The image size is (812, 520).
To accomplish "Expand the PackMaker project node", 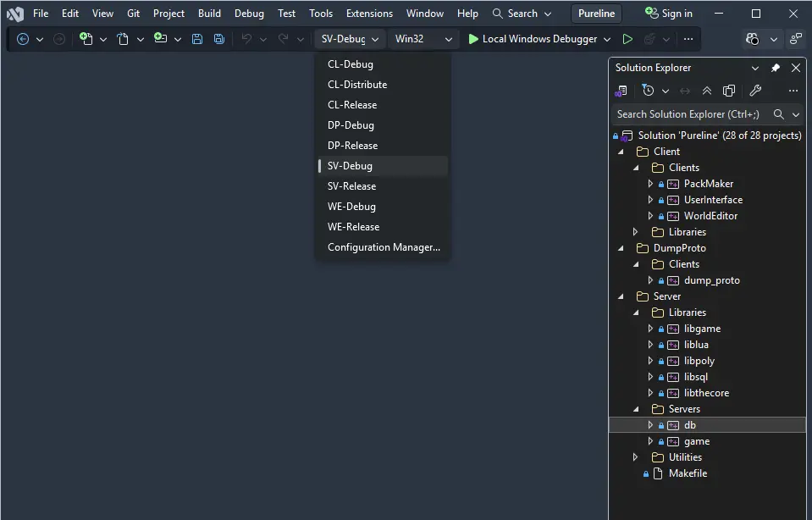I will click(650, 184).
